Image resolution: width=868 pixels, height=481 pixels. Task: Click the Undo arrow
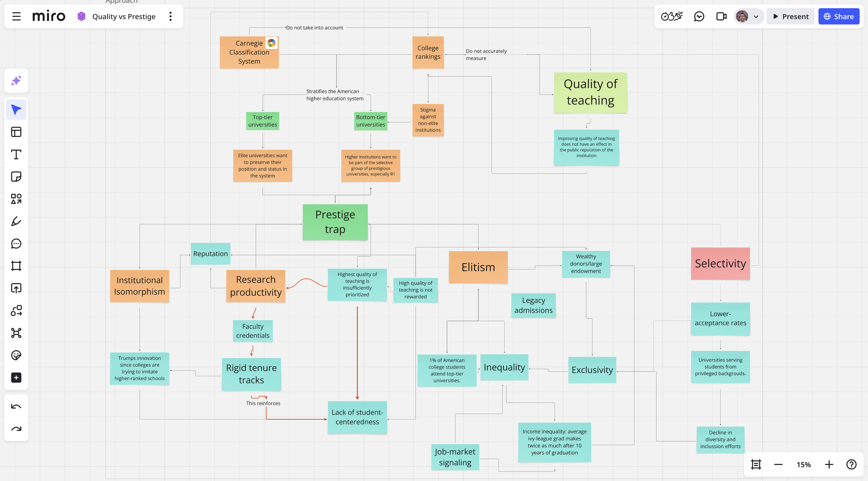[x=16, y=407]
